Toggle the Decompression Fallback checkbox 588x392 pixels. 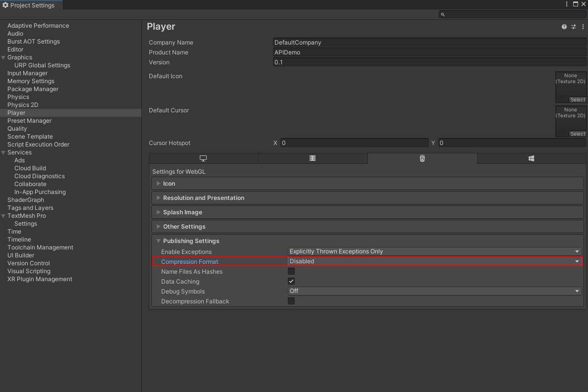(x=291, y=301)
